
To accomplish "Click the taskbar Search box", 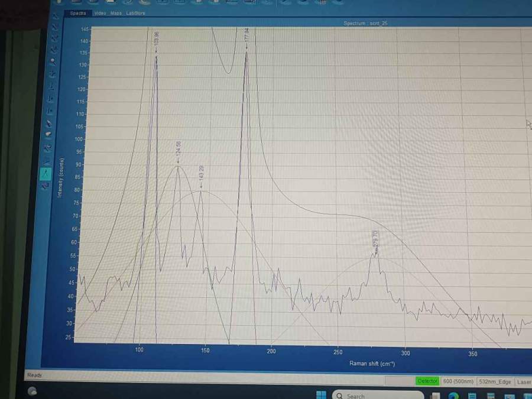I will point(378,395).
